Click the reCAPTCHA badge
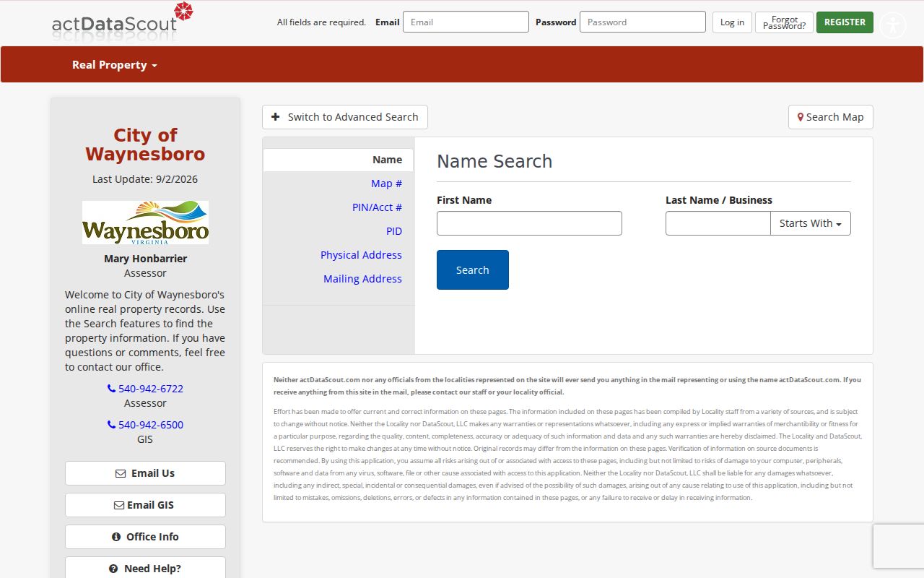This screenshot has width=924, height=578. coord(899,546)
